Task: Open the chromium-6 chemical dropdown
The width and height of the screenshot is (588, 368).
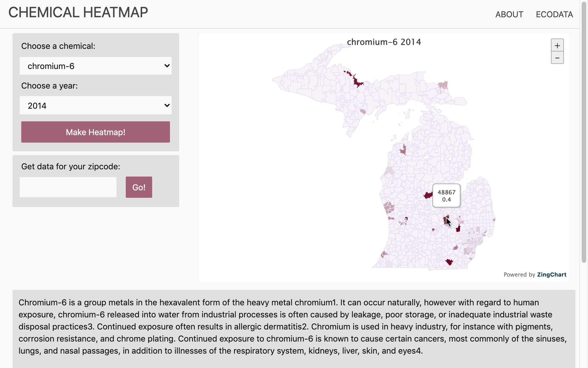Action: (x=96, y=66)
